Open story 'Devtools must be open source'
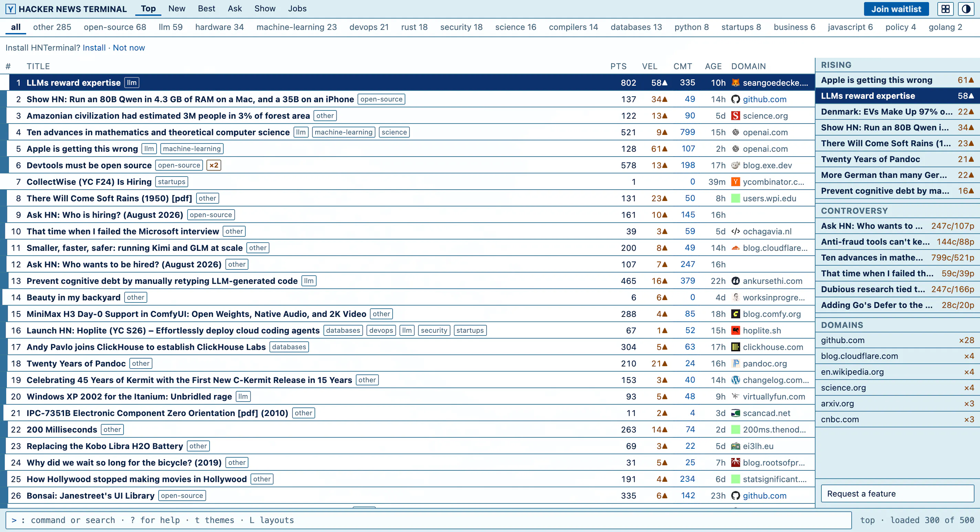Image resolution: width=980 pixels, height=532 pixels. pyautogui.click(x=89, y=165)
